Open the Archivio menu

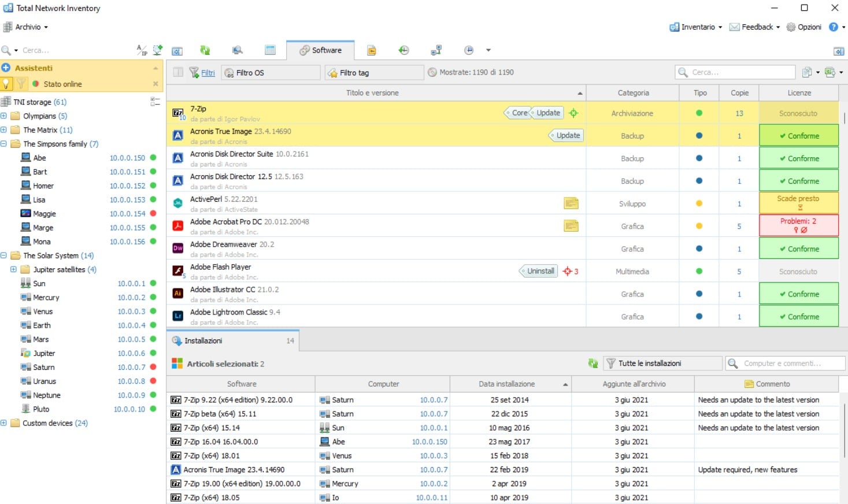(x=26, y=27)
